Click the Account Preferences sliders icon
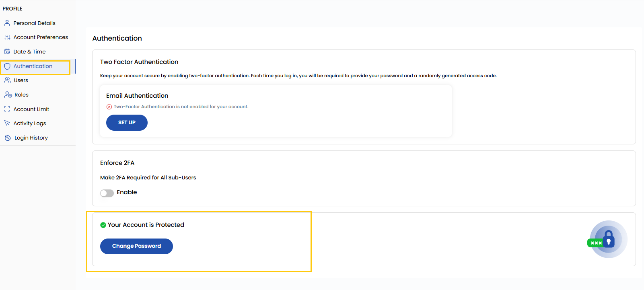Image resolution: width=644 pixels, height=290 pixels. point(7,37)
